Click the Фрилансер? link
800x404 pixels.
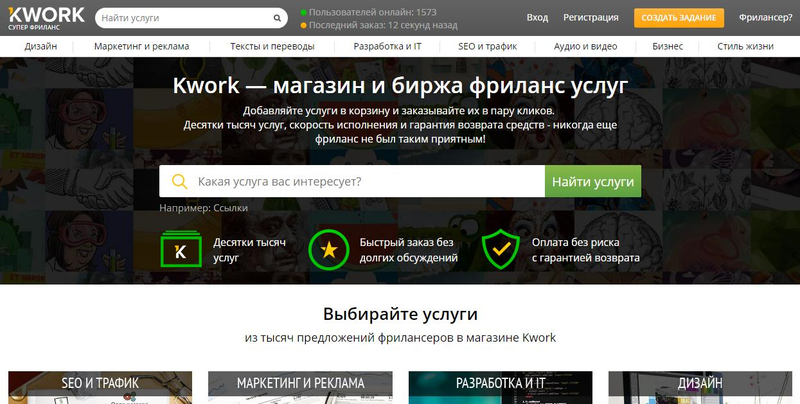point(765,18)
